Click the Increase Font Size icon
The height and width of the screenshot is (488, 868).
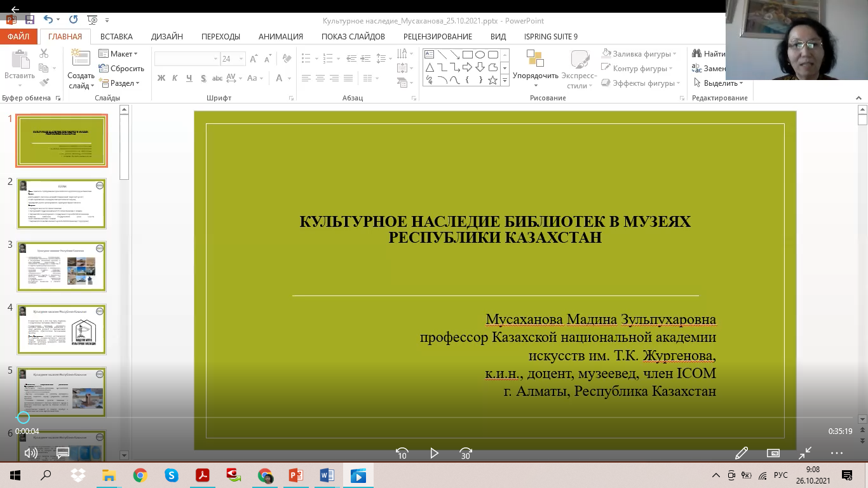(x=254, y=59)
